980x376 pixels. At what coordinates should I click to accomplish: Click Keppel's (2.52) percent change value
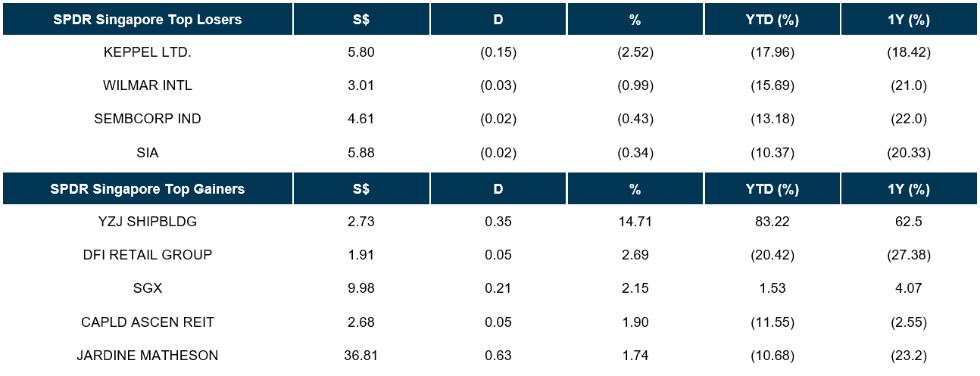(x=635, y=53)
